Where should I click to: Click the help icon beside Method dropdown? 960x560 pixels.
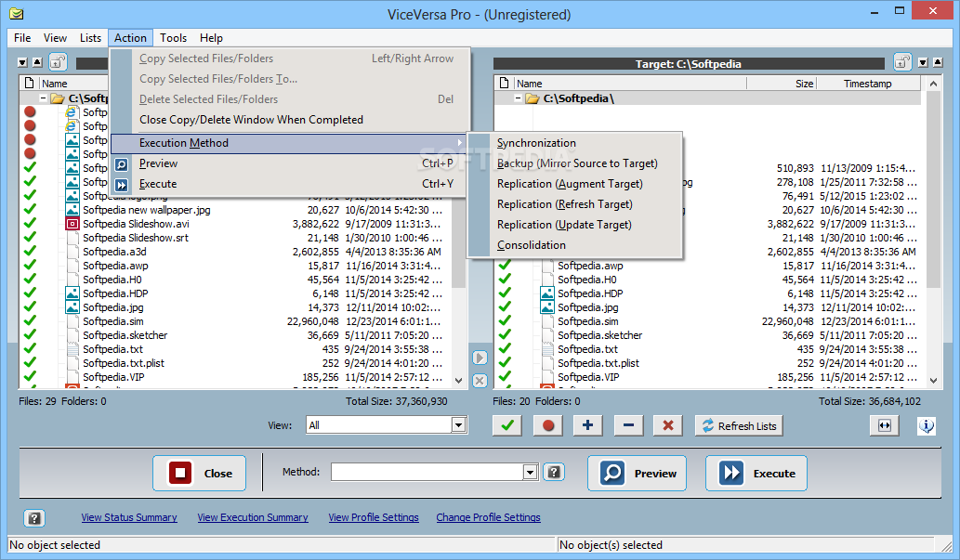point(554,472)
